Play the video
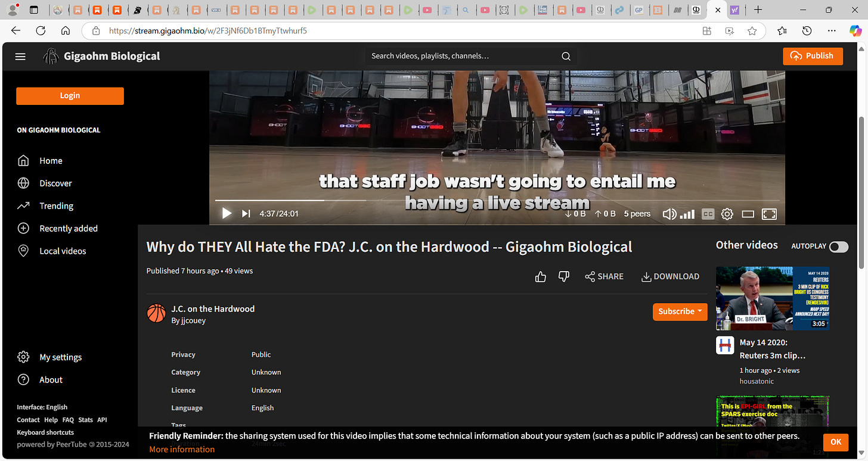The height and width of the screenshot is (461, 868). 227,213
